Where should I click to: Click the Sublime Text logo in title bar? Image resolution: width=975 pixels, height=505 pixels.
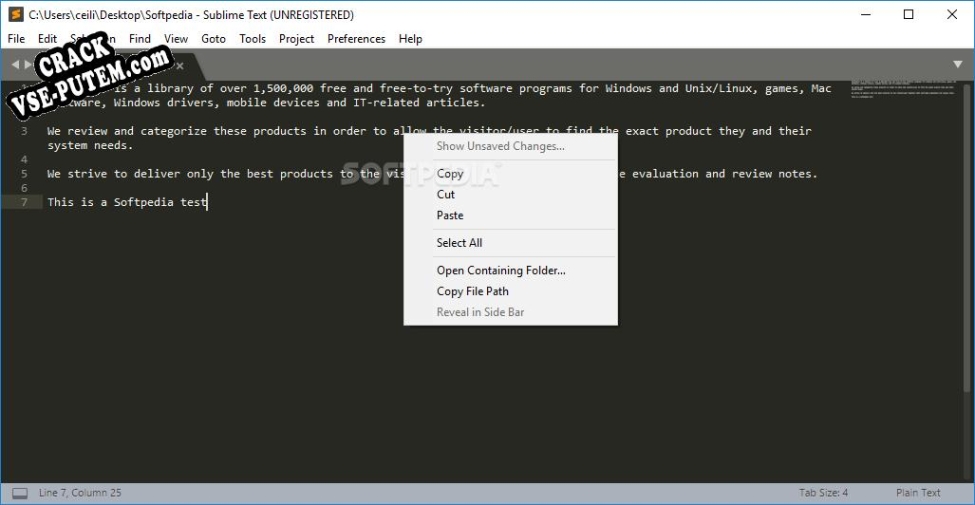[x=15, y=15]
